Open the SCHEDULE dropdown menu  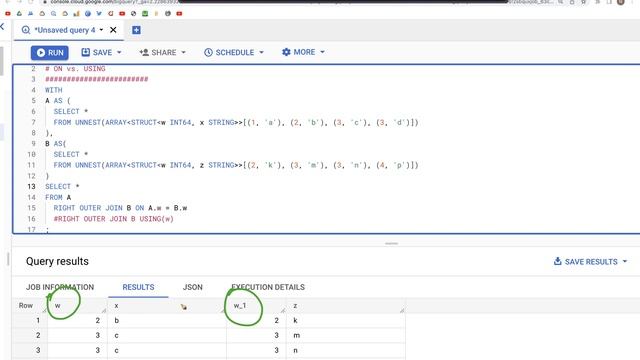tap(234, 53)
